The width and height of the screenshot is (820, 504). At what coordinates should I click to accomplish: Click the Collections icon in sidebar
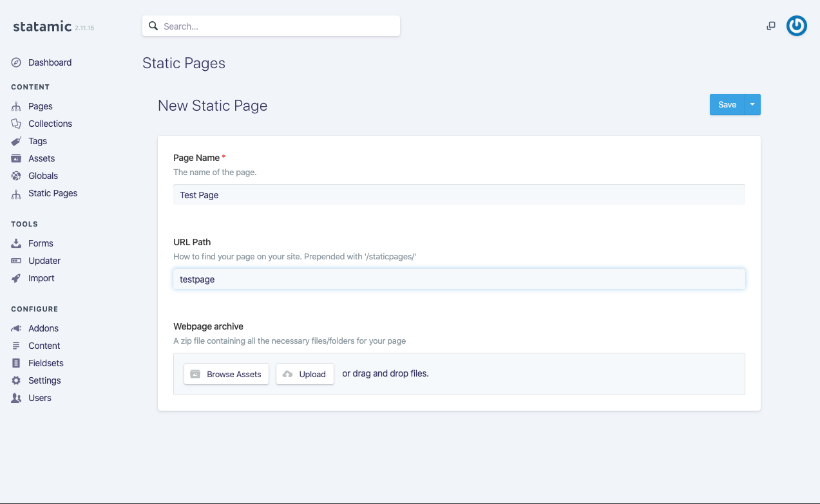click(x=16, y=124)
